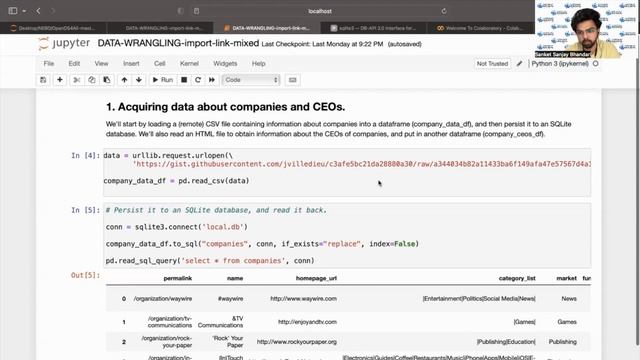640x360 pixels.
Task: Interrupt the kernel with stop icon
Action: click(x=184, y=80)
